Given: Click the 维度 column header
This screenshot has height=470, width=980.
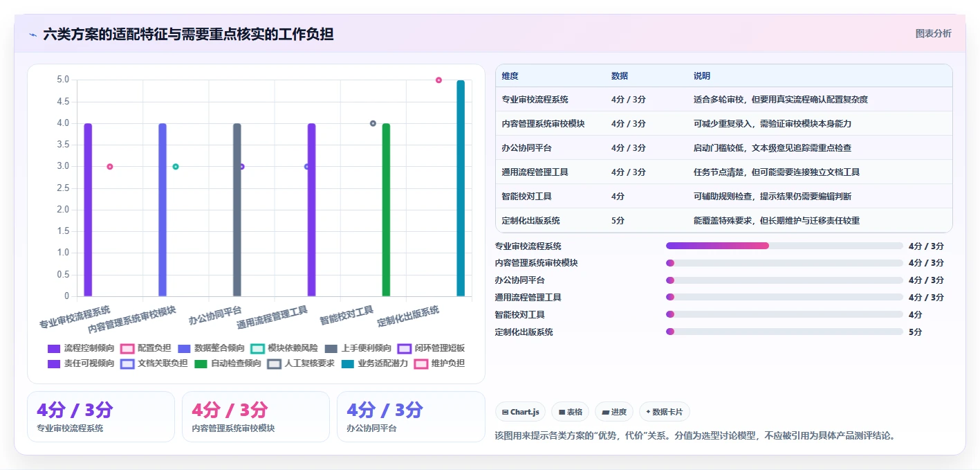Looking at the screenshot, I should point(510,76).
